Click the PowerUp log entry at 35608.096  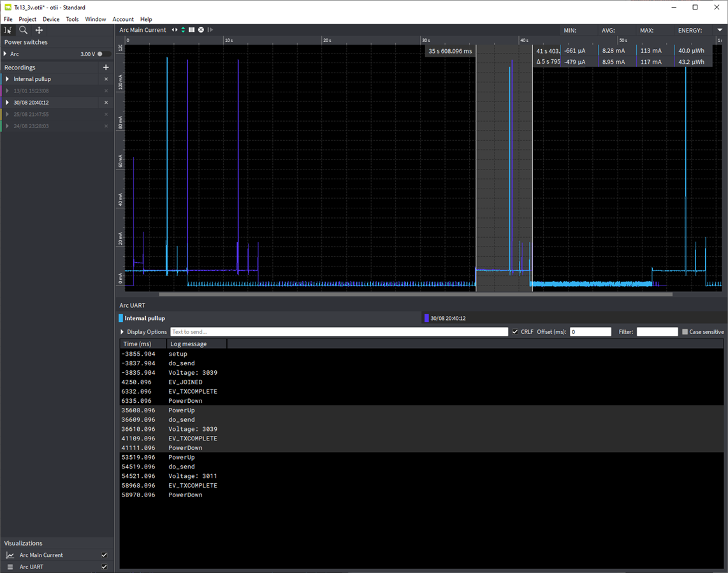click(182, 410)
